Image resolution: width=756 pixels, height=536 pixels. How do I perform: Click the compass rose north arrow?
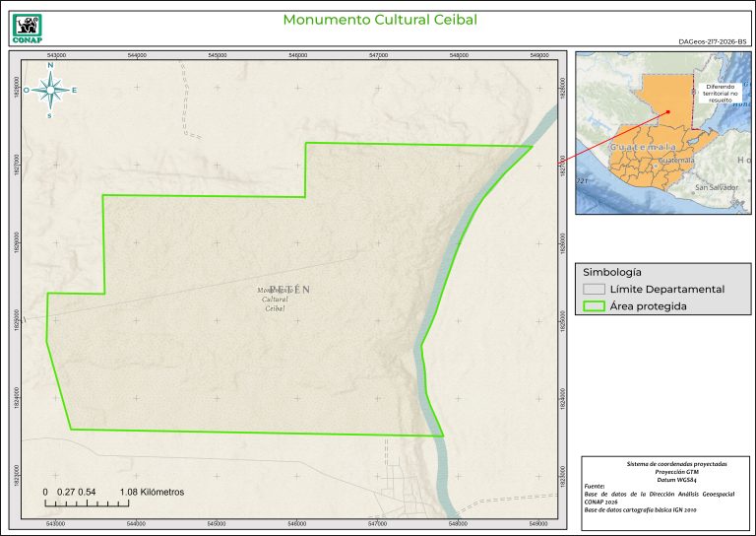pyautogui.click(x=50, y=90)
